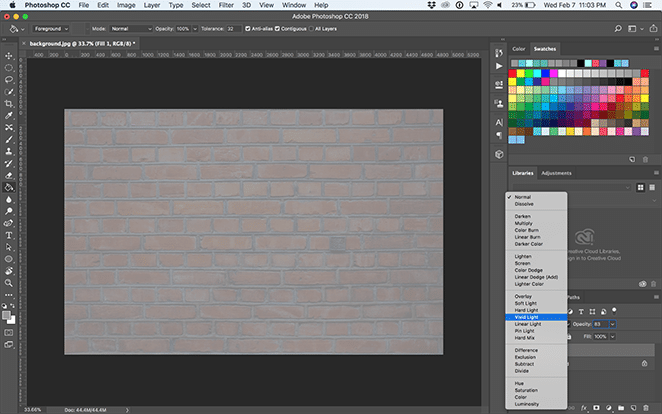Screen dimensions: 662x414
Task: Select the Eyedropper tool
Action: click(x=9, y=116)
